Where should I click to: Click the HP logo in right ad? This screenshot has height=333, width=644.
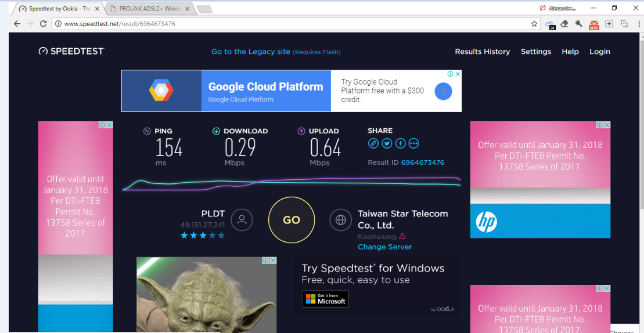486,222
